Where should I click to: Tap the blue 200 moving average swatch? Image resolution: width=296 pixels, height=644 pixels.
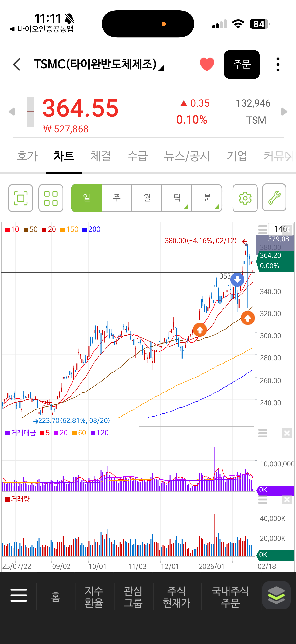(85, 230)
